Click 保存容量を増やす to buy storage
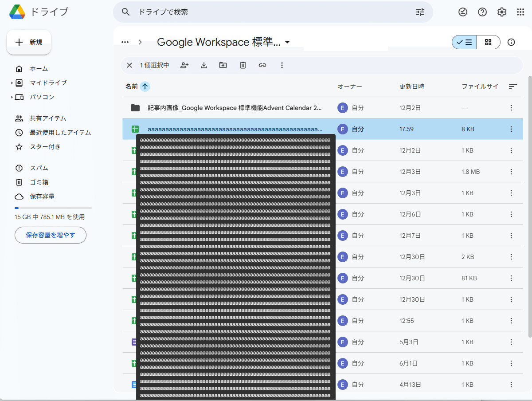 pyautogui.click(x=50, y=235)
